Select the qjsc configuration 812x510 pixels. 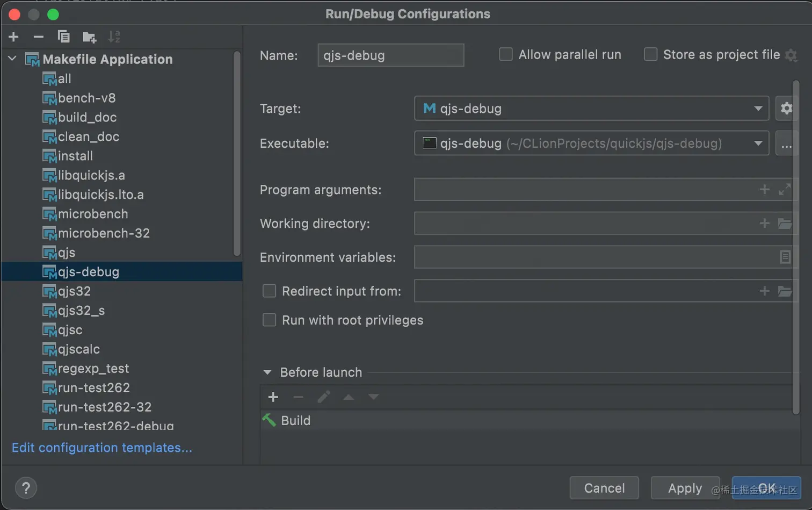70,330
